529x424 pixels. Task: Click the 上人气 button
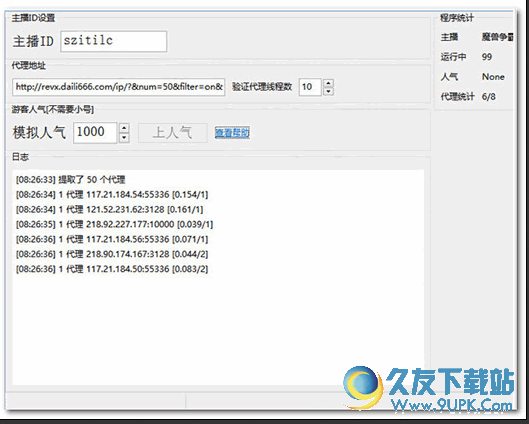pyautogui.click(x=173, y=133)
